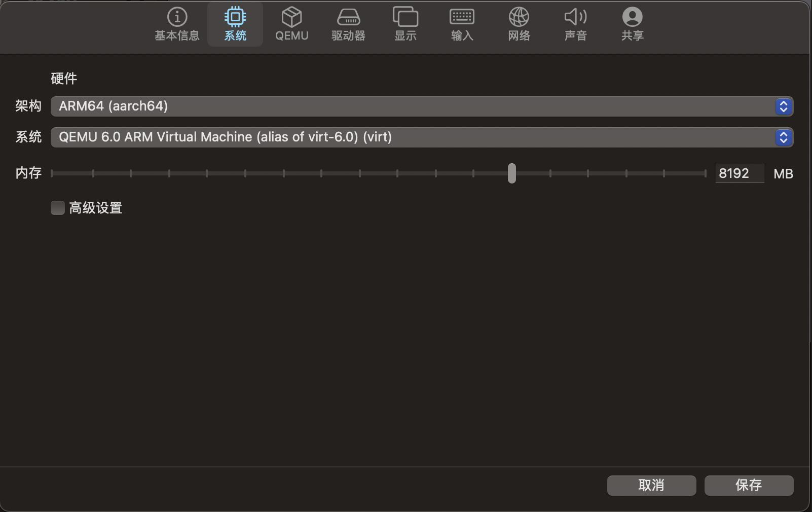Click the blue chevron on 架构 dropdown
The height and width of the screenshot is (512, 812).
click(783, 106)
